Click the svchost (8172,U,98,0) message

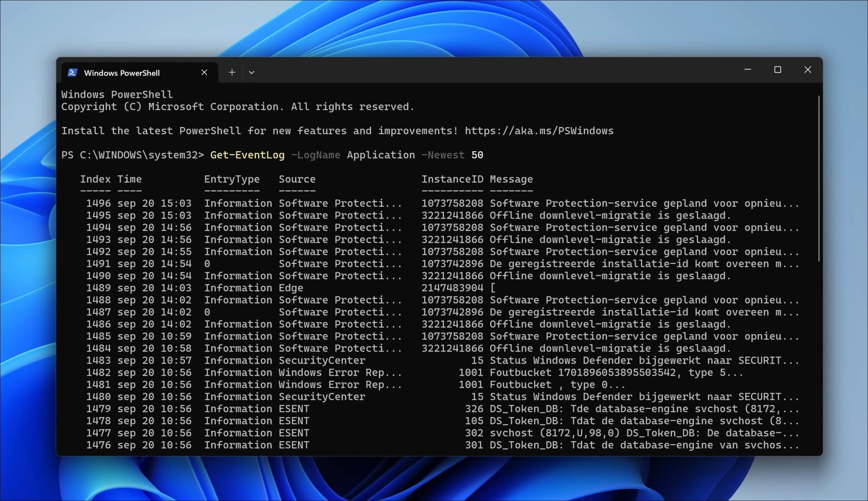644,433
